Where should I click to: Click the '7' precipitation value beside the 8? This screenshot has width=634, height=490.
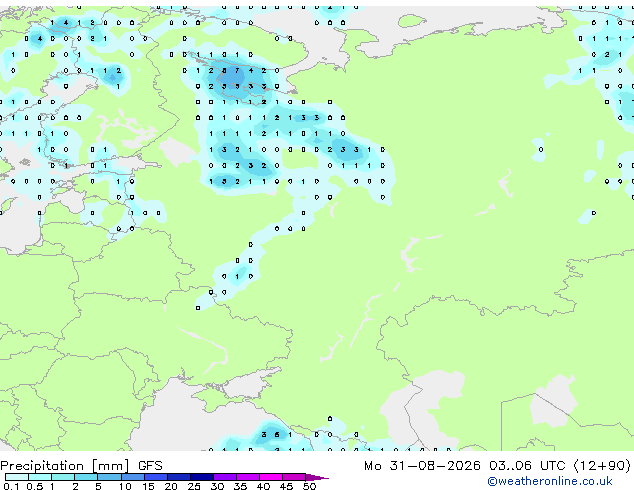pyautogui.click(x=237, y=70)
